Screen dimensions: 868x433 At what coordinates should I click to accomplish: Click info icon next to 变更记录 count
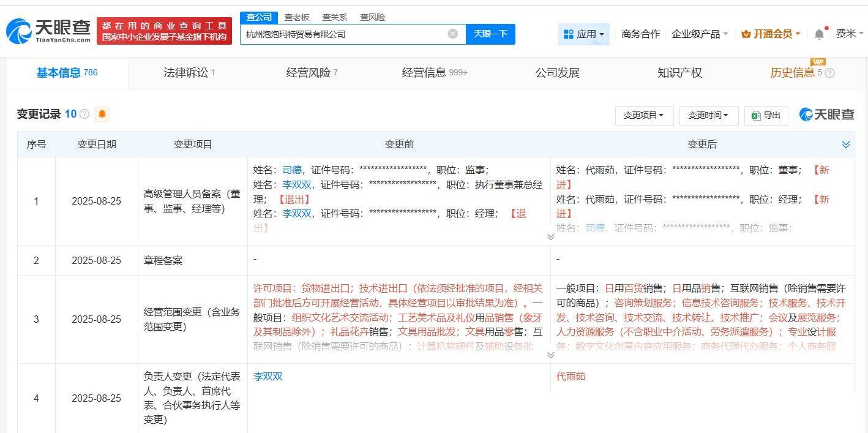(x=84, y=115)
